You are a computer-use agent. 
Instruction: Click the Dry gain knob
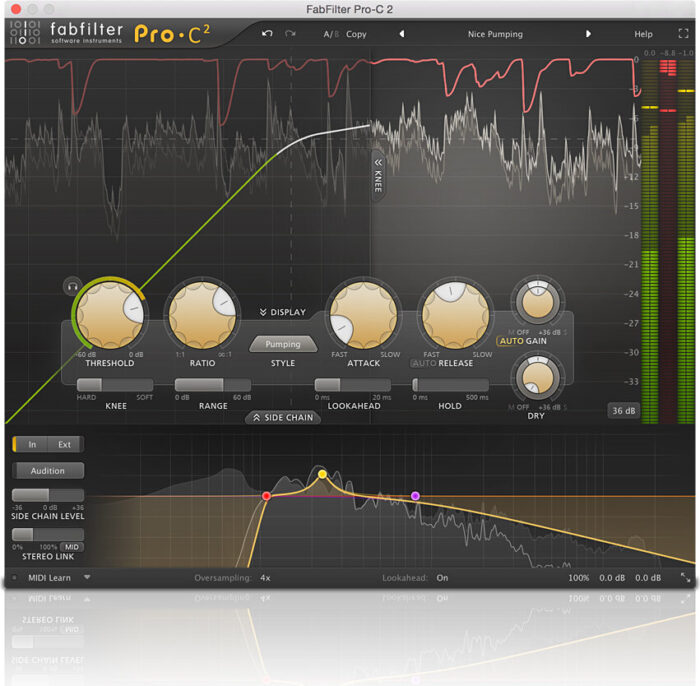pyautogui.click(x=538, y=378)
